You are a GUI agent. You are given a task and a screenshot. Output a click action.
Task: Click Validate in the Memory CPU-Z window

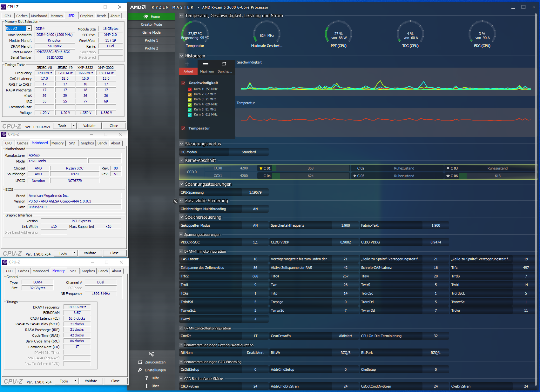(x=91, y=381)
